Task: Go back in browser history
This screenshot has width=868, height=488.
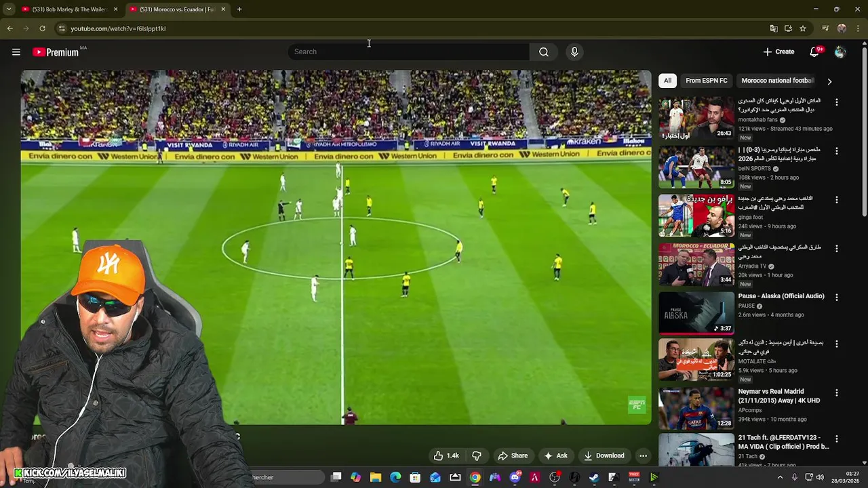Action: click(9, 28)
